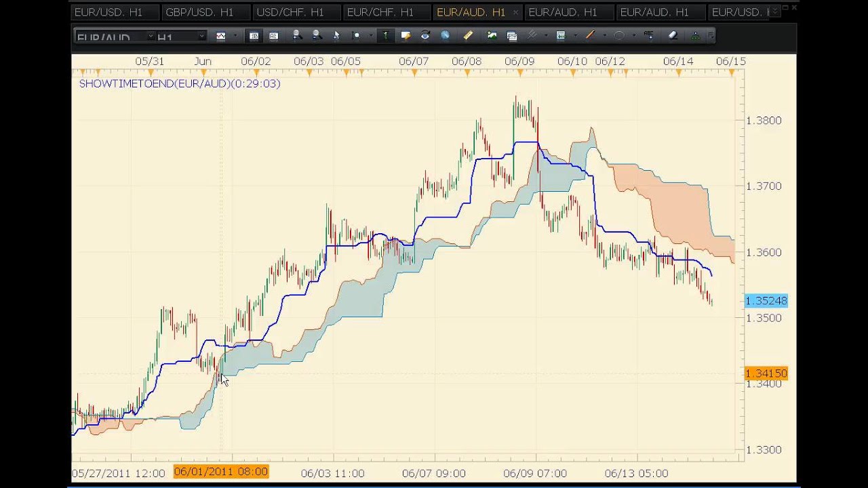Expand the ellipse shape dropdown arrow

[x=633, y=36]
